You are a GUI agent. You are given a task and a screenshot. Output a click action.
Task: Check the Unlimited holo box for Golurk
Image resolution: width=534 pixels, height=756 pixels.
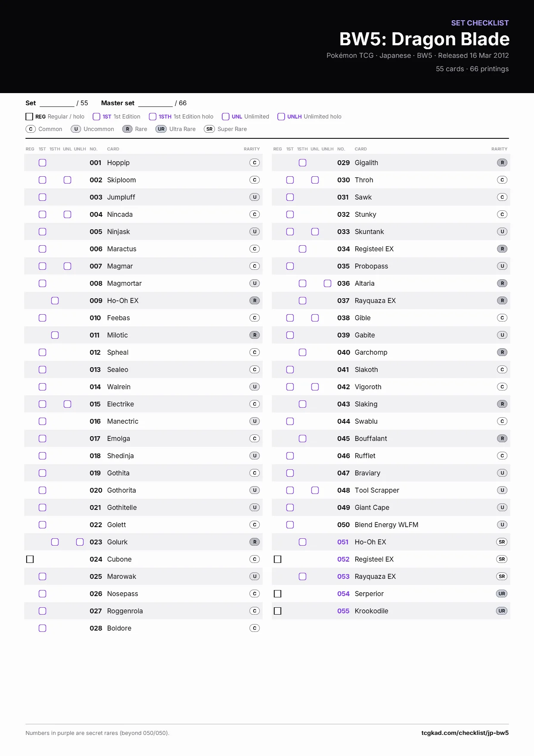pyautogui.click(x=80, y=542)
